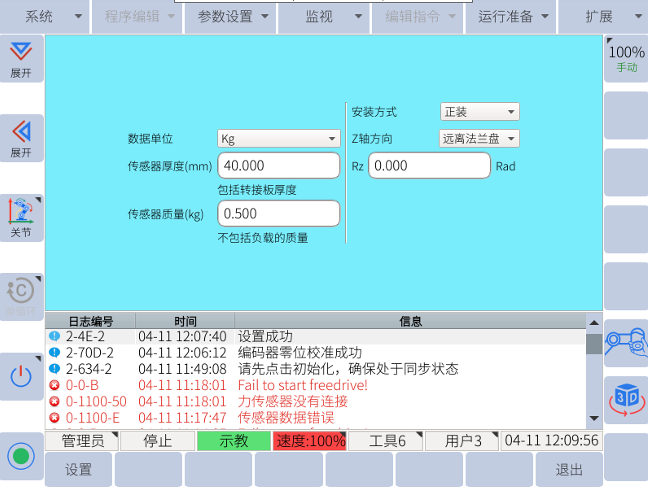Expand the 安装方式 dropdown showing 正装
The height and width of the screenshot is (487, 648).
pyautogui.click(x=479, y=111)
